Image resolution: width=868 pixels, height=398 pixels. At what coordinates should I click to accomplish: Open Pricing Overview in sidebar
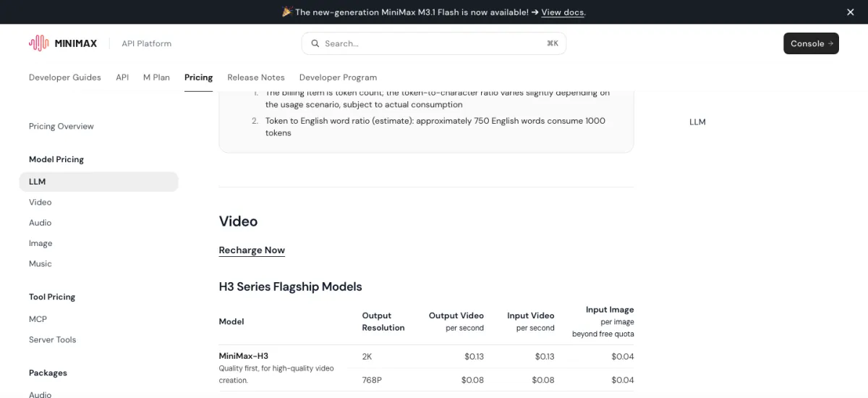pyautogui.click(x=61, y=126)
